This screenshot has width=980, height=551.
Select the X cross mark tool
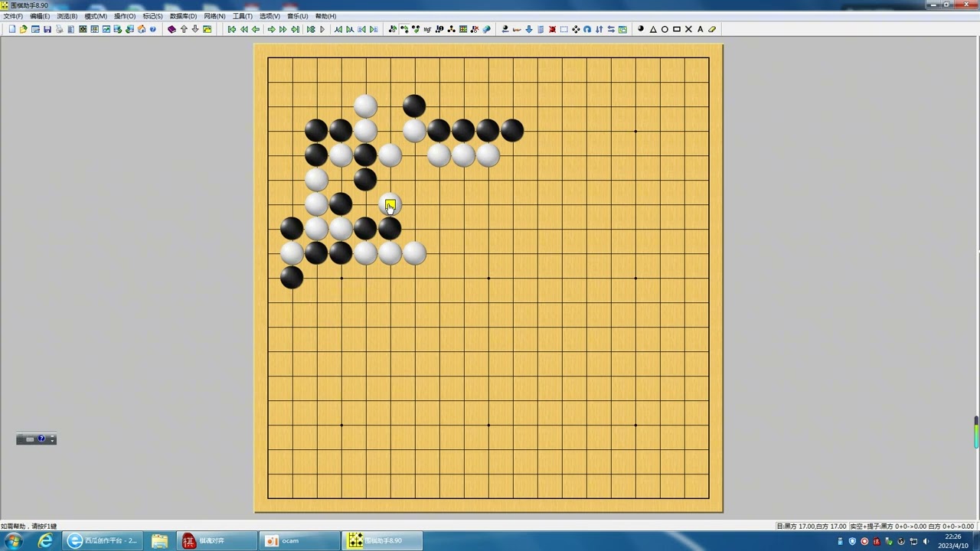tap(688, 29)
